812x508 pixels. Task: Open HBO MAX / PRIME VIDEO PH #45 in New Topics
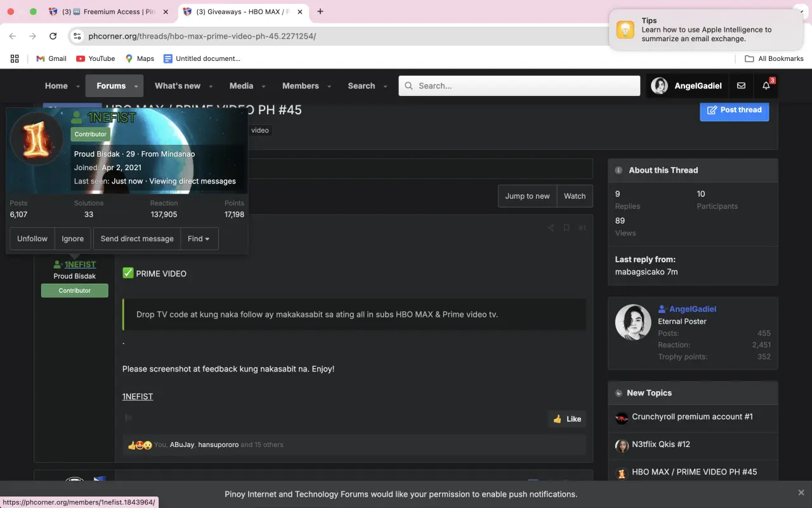695,472
